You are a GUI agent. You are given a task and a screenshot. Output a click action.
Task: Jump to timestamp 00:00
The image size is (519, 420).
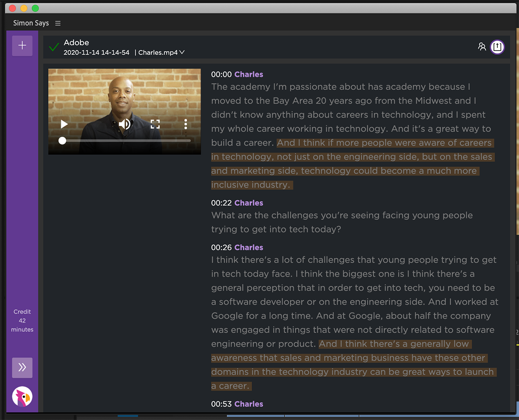pyautogui.click(x=221, y=74)
